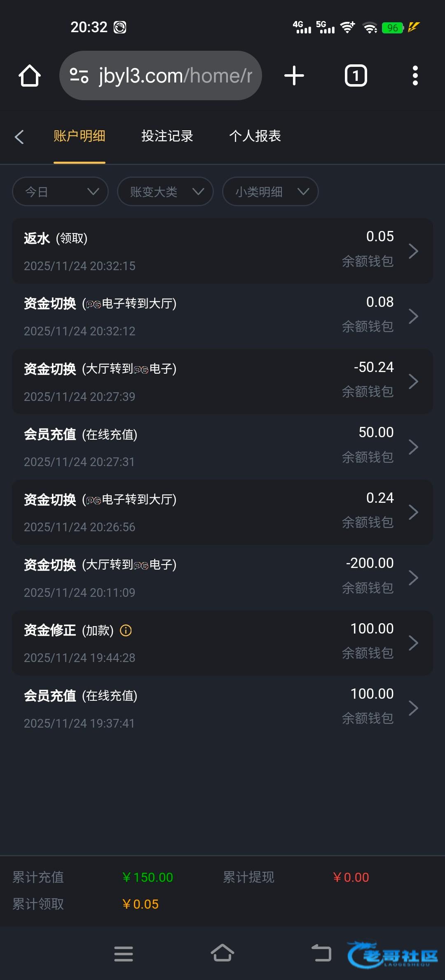This screenshot has height=980, width=445.
Task: Go back using the left chevron arrow
Action: [x=19, y=137]
